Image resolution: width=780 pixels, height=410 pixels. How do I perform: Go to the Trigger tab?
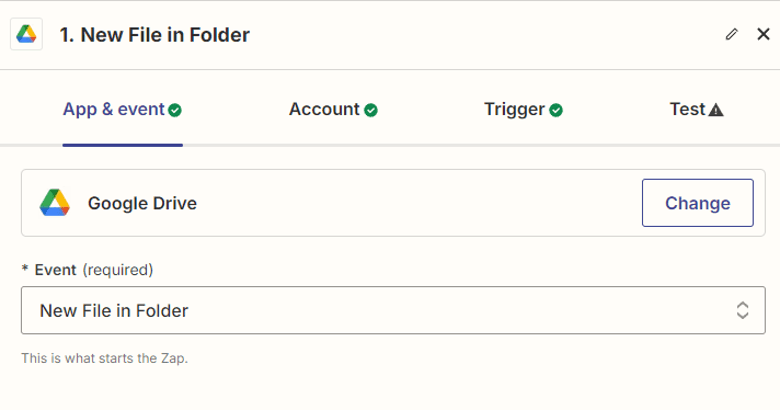click(514, 110)
